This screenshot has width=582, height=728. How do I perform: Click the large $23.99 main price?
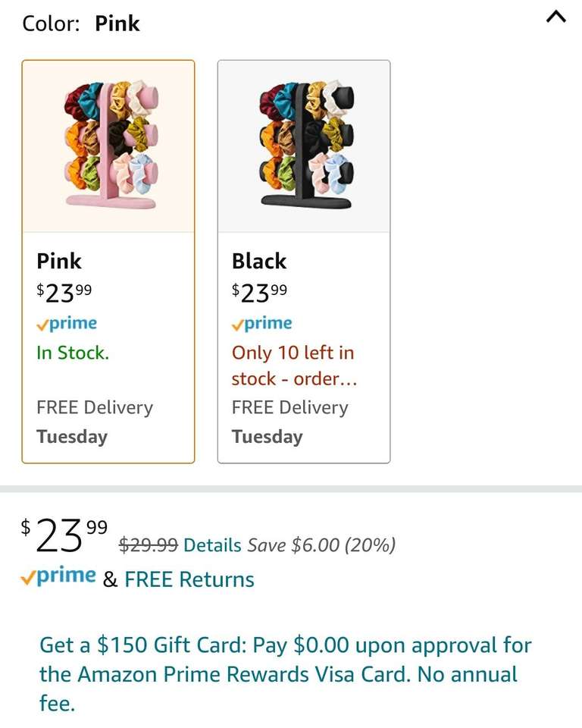tap(64, 534)
